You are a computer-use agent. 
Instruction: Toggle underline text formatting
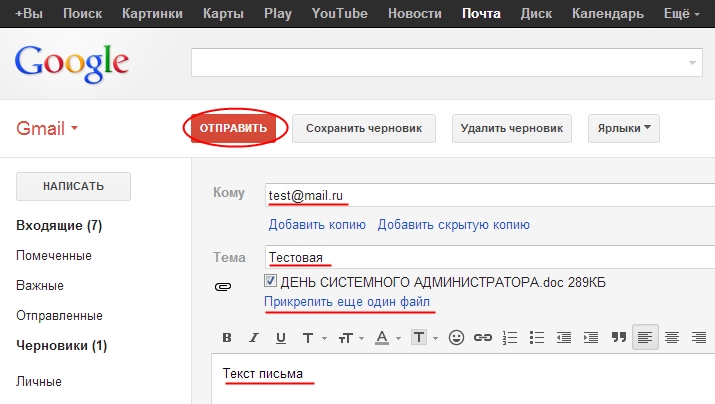(x=281, y=338)
